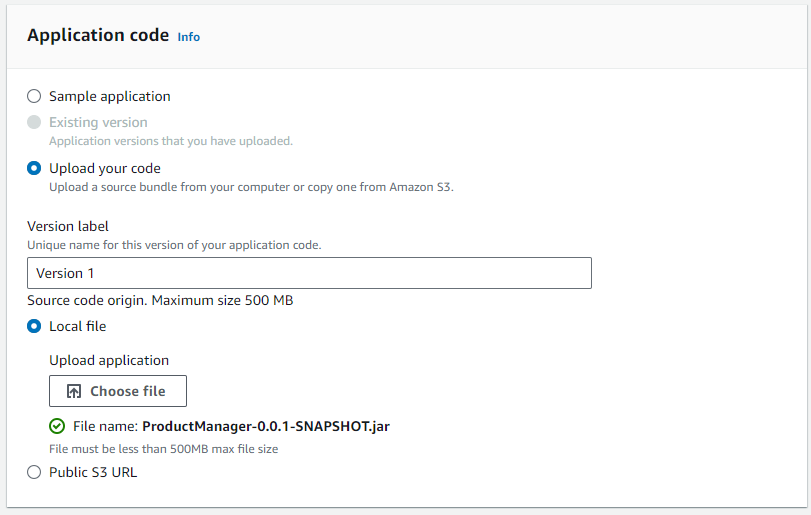Click 'Application versions that you have uploaded.' text
This screenshot has width=811, height=515.
(171, 141)
